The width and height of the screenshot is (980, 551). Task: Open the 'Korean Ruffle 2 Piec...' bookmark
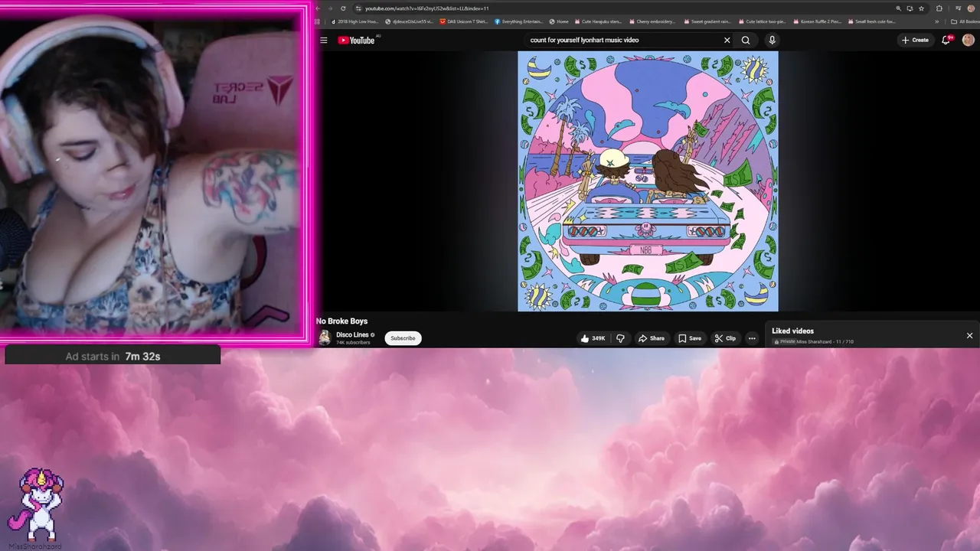[x=816, y=21]
